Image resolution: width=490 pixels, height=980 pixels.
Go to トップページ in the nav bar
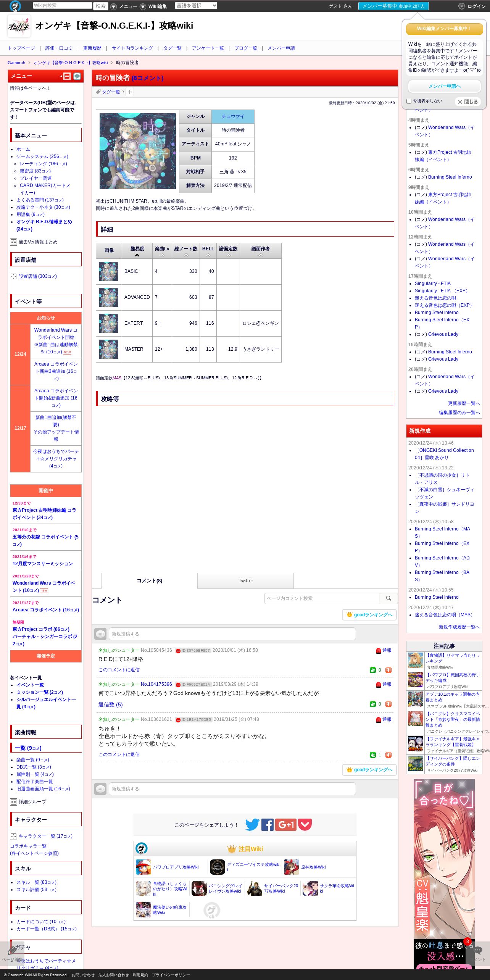[21, 48]
